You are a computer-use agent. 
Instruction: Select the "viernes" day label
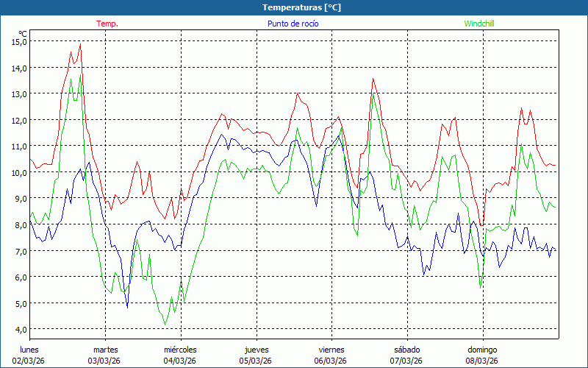(x=331, y=350)
